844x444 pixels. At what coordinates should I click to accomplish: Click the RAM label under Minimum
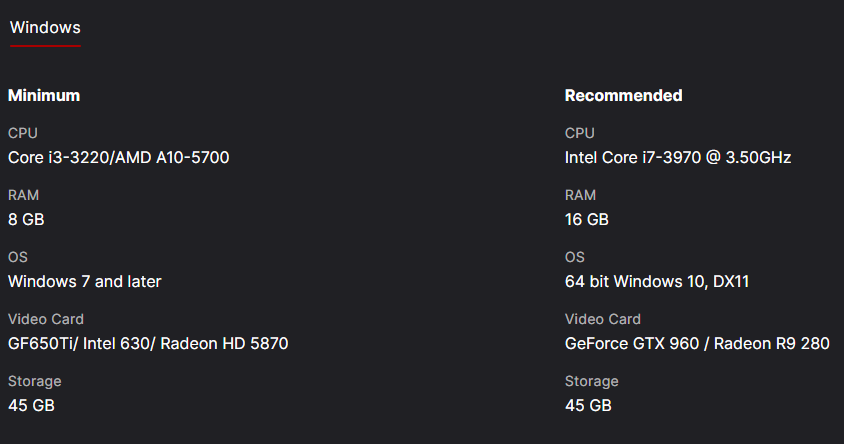pyautogui.click(x=23, y=195)
